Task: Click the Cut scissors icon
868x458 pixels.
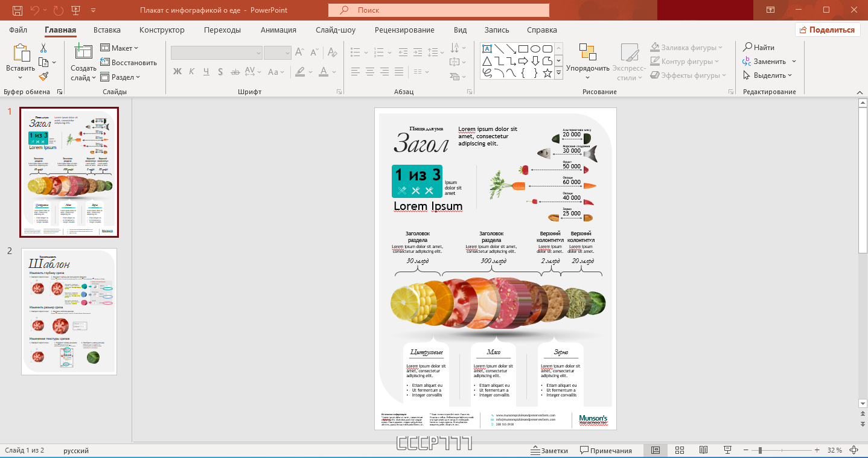Action: pyautogui.click(x=43, y=48)
